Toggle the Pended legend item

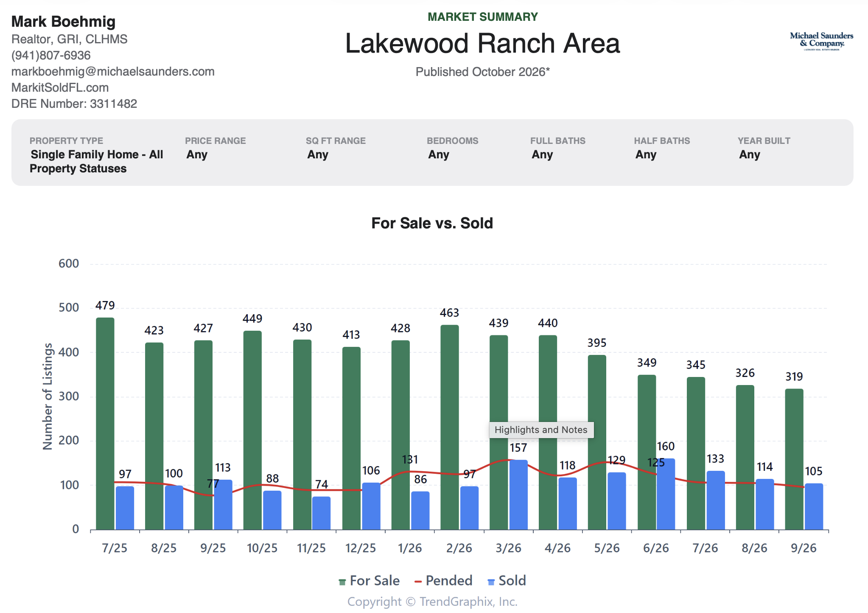[x=443, y=581]
